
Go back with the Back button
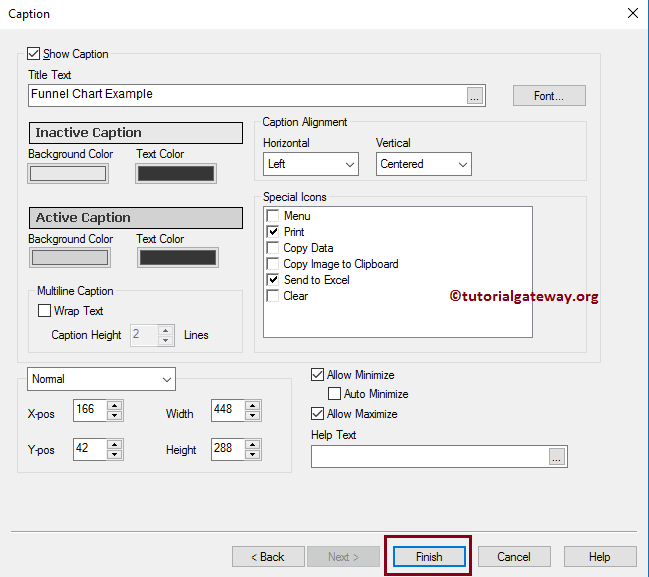pyautogui.click(x=268, y=557)
